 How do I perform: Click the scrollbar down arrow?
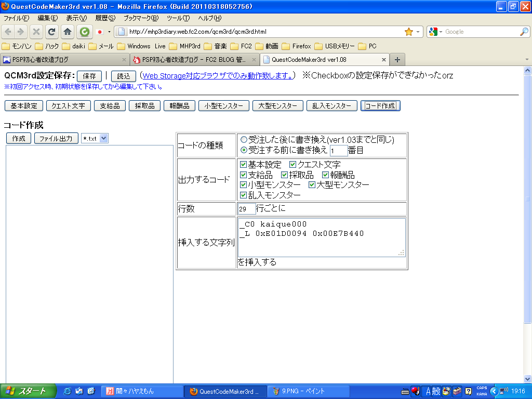528,379
